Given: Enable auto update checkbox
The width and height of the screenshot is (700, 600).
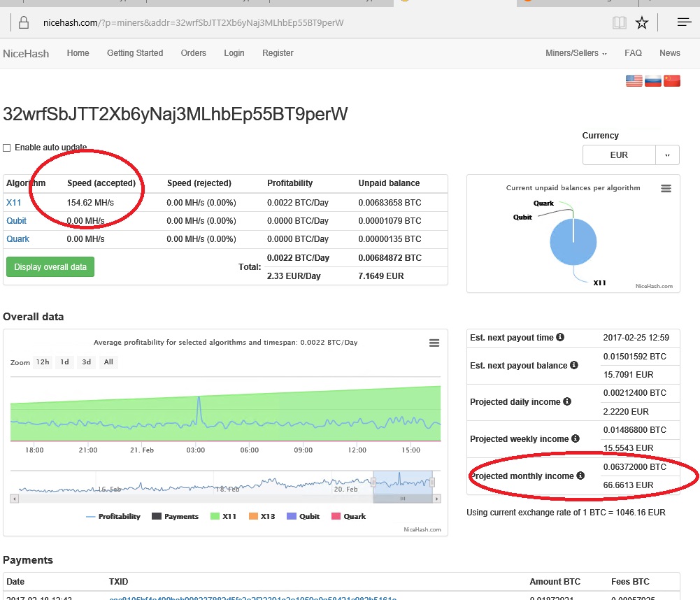Looking at the screenshot, I should pyautogui.click(x=7, y=148).
